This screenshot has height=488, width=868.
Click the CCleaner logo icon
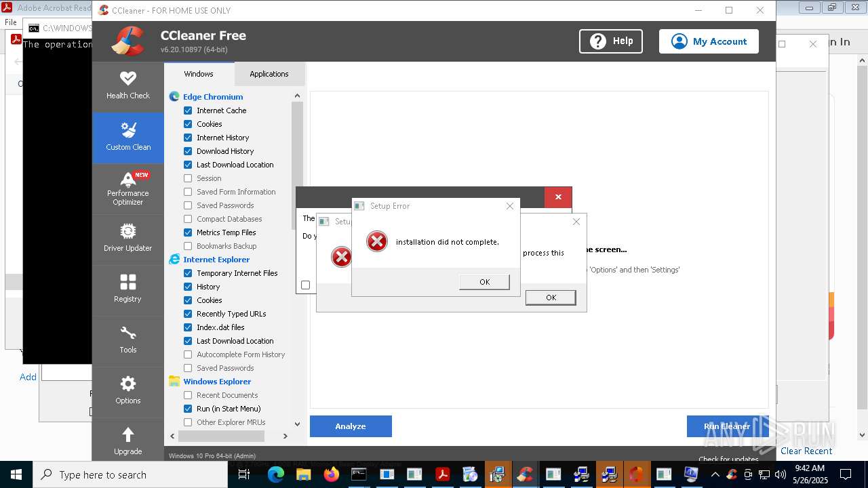(128, 41)
